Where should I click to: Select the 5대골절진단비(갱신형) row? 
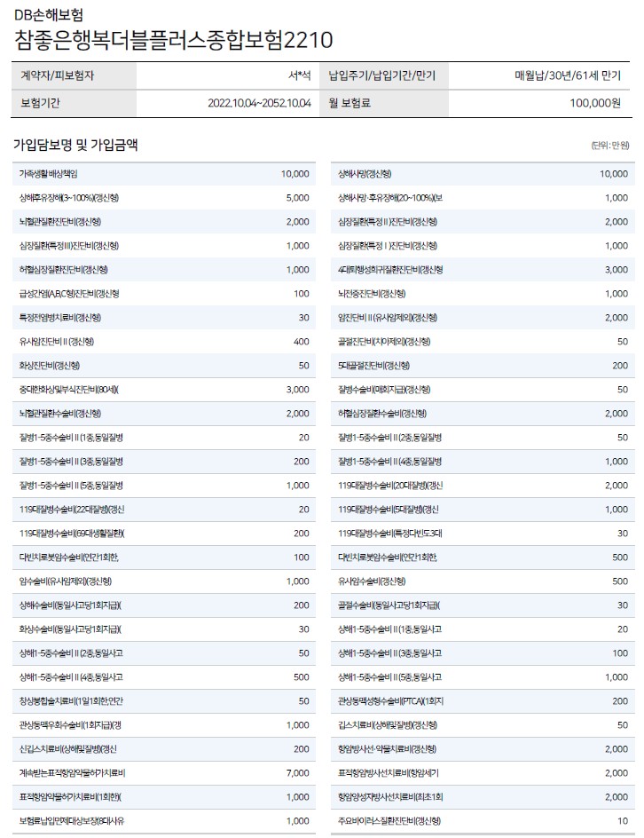pos(483,366)
